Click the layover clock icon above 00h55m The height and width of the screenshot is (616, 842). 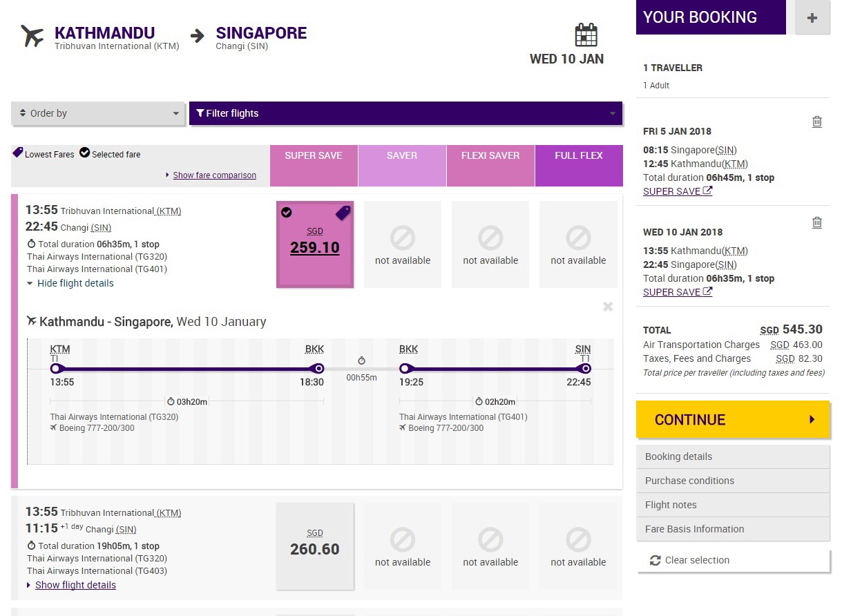tap(361, 360)
